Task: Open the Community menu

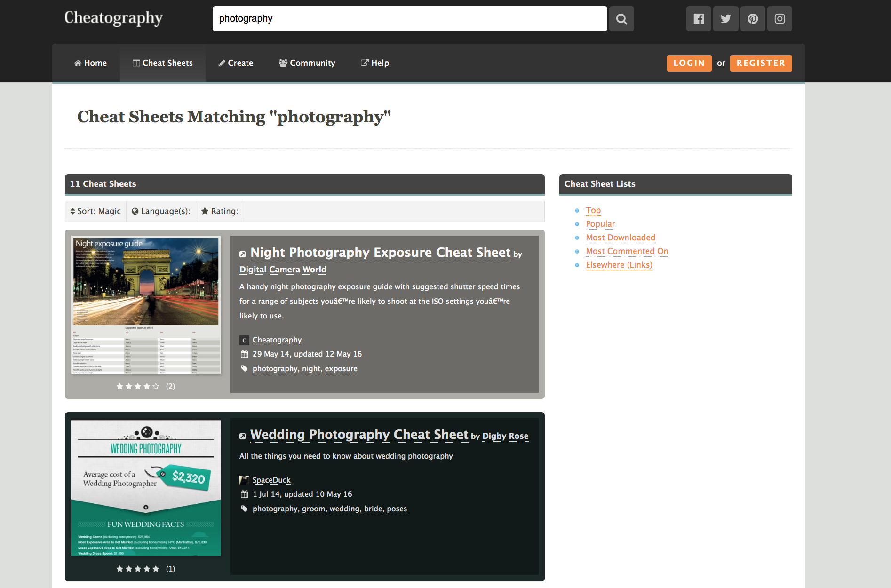Action: click(307, 63)
